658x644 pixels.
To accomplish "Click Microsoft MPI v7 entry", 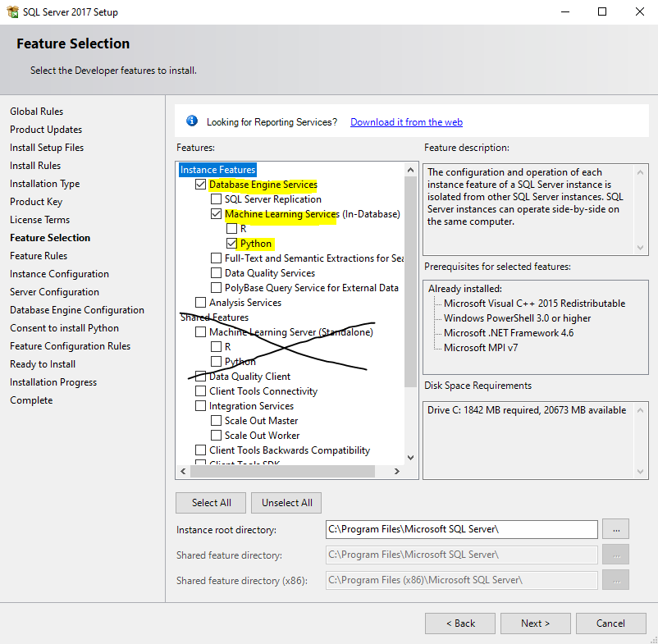I will pyautogui.click(x=481, y=347).
